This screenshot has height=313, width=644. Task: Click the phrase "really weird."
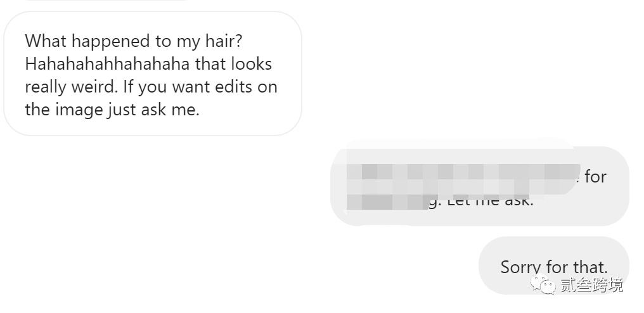72,87
